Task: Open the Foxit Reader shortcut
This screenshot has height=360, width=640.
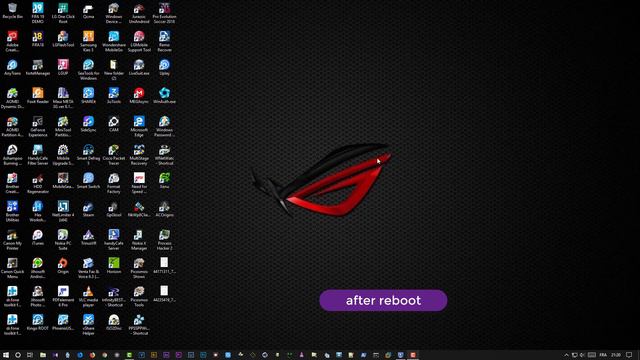Action: point(38,96)
